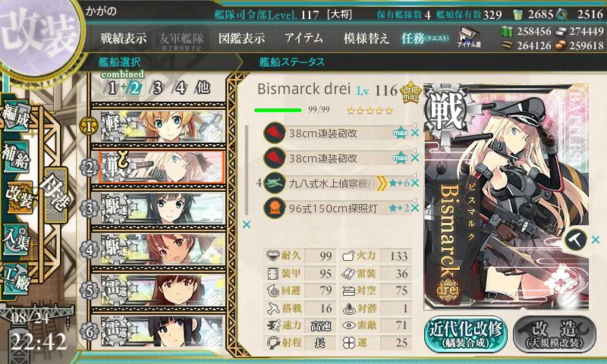Switch to fleet 4 tab
The height and width of the screenshot is (364, 607).
click(x=181, y=88)
